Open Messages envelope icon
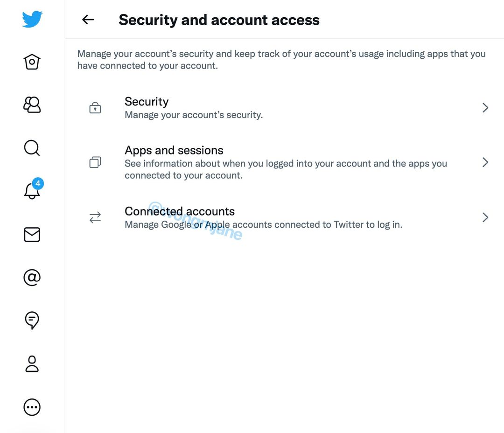The width and height of the screenshot is (504, 433). 32,234
